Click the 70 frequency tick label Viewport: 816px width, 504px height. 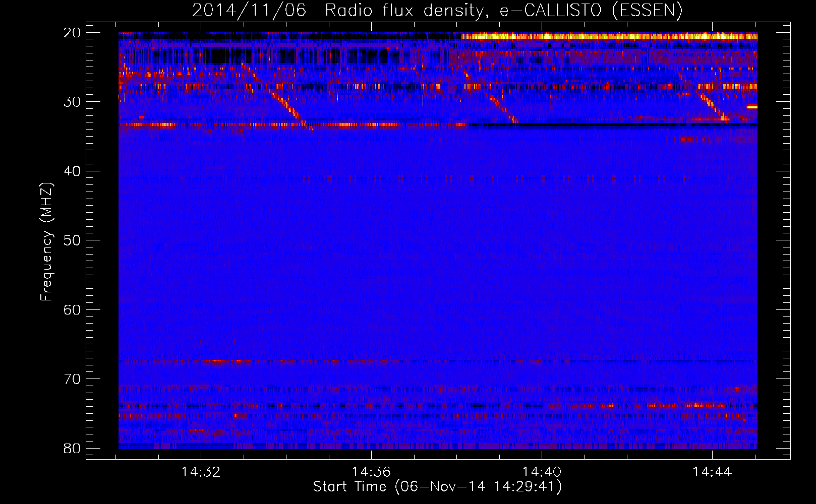point(72,379)
